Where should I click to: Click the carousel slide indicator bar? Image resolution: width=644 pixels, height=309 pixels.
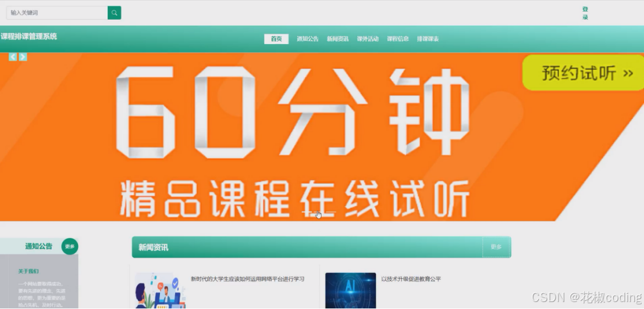pyautogui.click(x=319, y=212)
